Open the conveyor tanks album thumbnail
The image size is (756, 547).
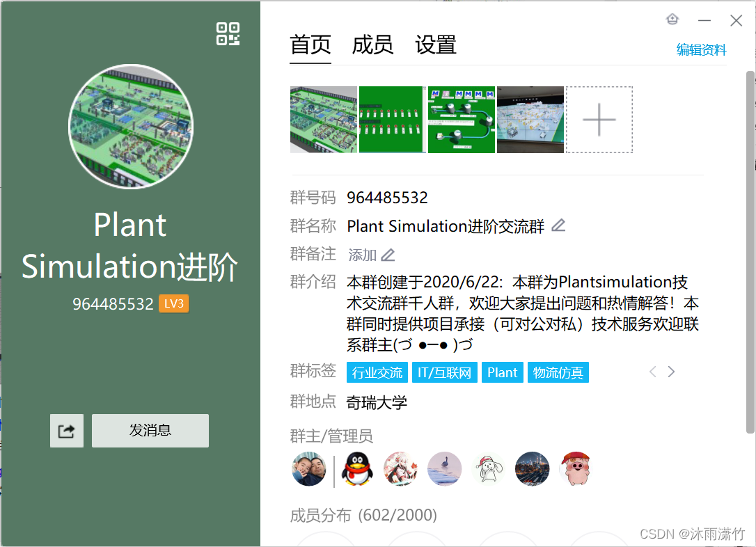coord(462,120)
